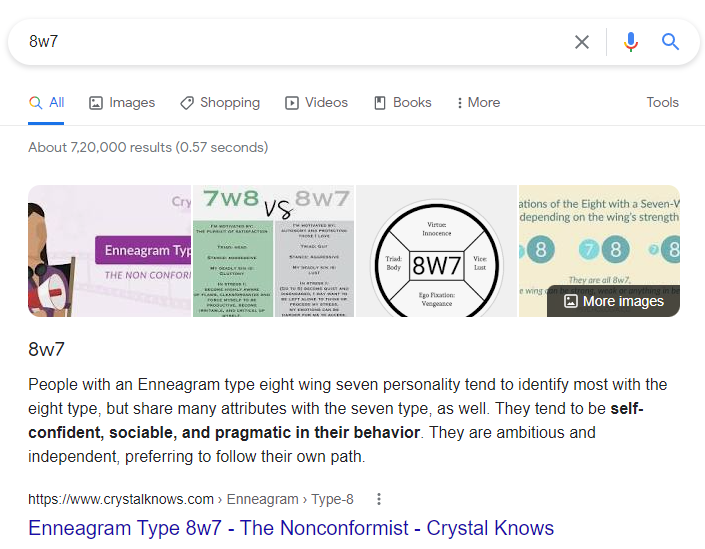Click the Books tab book icon
The height and width of the screenshot is (549, 705).
[380, 103]
